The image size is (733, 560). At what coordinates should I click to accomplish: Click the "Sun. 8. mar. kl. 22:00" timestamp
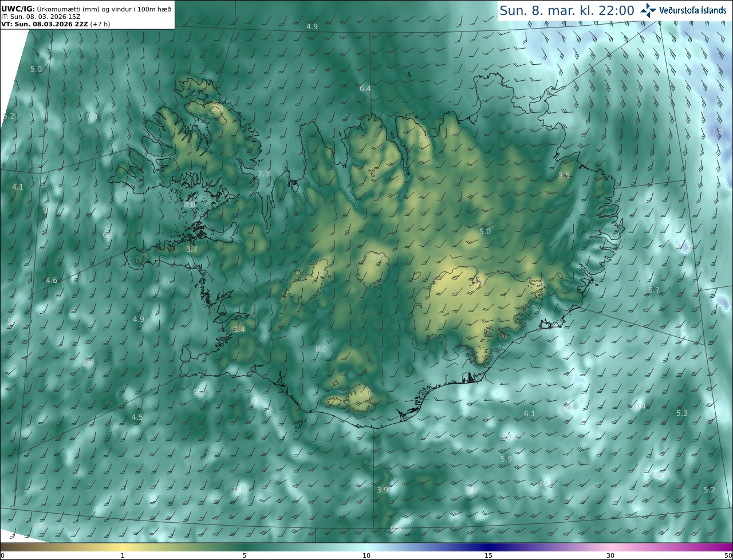pyautogui.click(x=567, y=10)
